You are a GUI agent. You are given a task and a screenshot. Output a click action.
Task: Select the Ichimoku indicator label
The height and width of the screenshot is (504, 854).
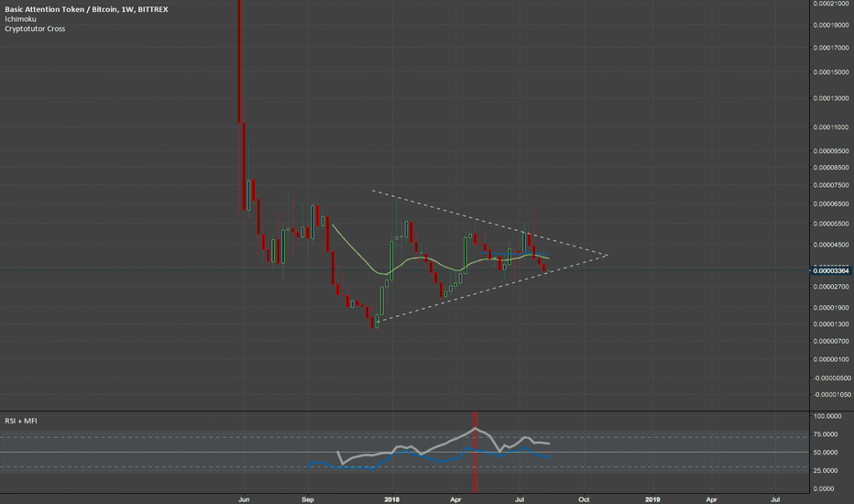pos(21,19)
